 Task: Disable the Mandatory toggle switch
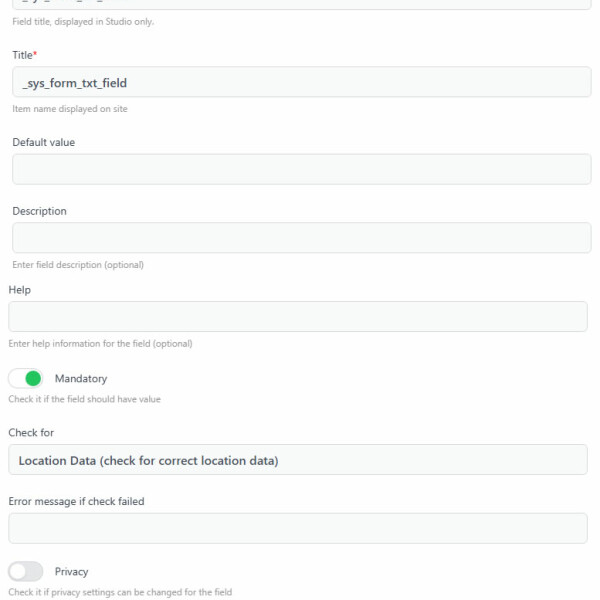pyautogui.click(x=26, y=379)
